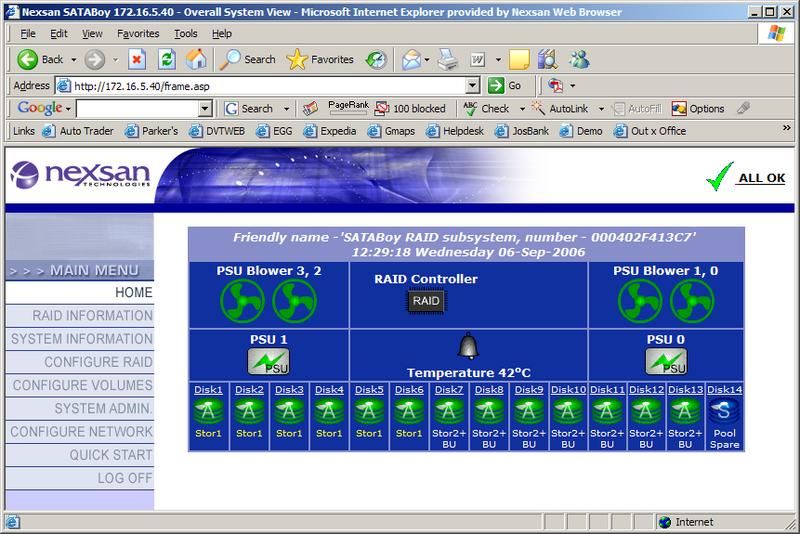Open Google search box dropdown arrow
800x534 pixels.
click(x=205, y=108)
